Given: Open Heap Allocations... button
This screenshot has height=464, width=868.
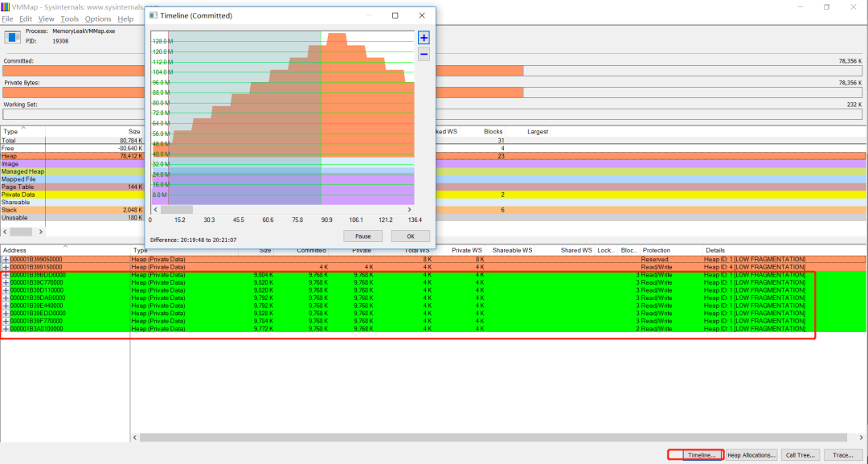Looking at the screenshot, I should 751,455.
